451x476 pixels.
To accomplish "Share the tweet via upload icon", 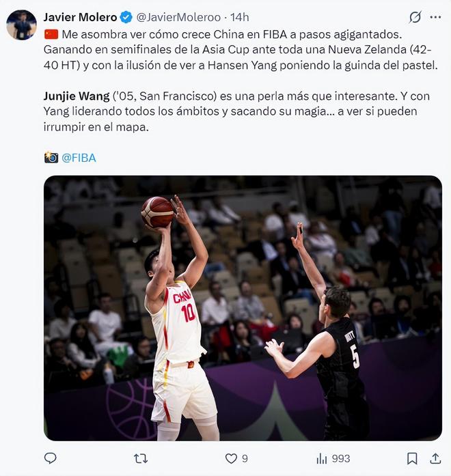I will tap(435, 458).
